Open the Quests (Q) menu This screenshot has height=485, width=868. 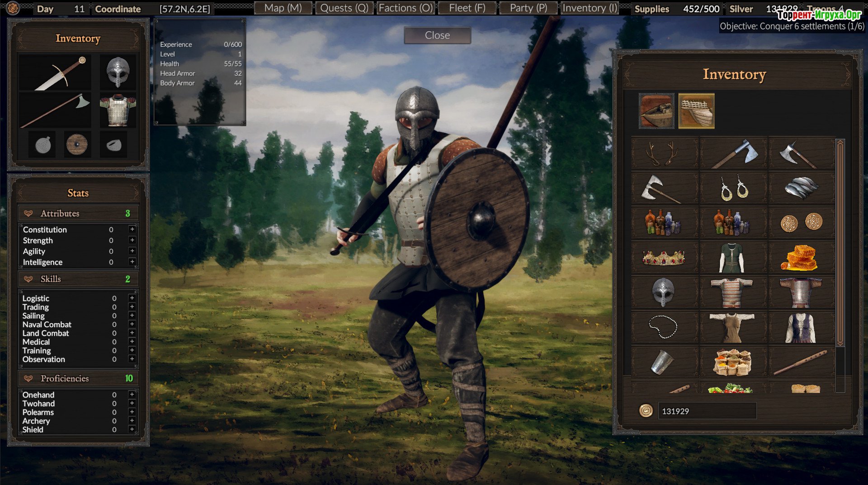point(344,8)
